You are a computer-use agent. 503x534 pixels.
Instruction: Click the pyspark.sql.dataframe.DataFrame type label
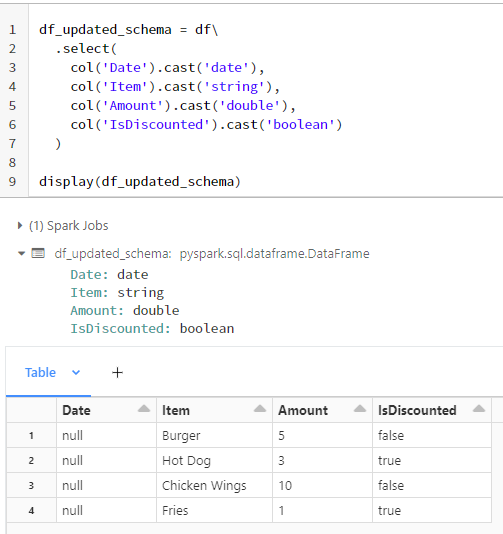[274, 254]
